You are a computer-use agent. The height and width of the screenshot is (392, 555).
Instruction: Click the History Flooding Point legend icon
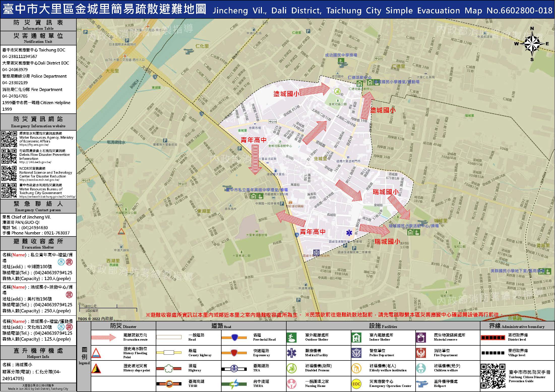(x=96, y=353)
